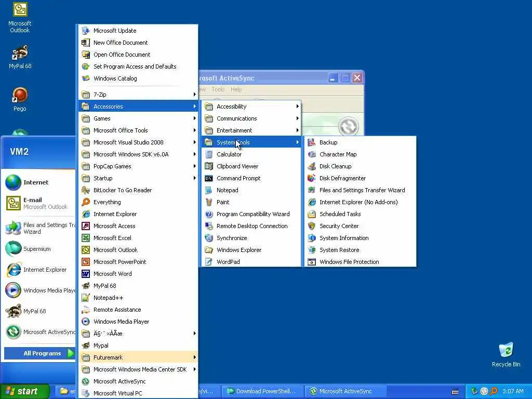Launch Internet Explorer (No Add-ons)
Viewport: 532px width, 399px height.
pos(360,202)
